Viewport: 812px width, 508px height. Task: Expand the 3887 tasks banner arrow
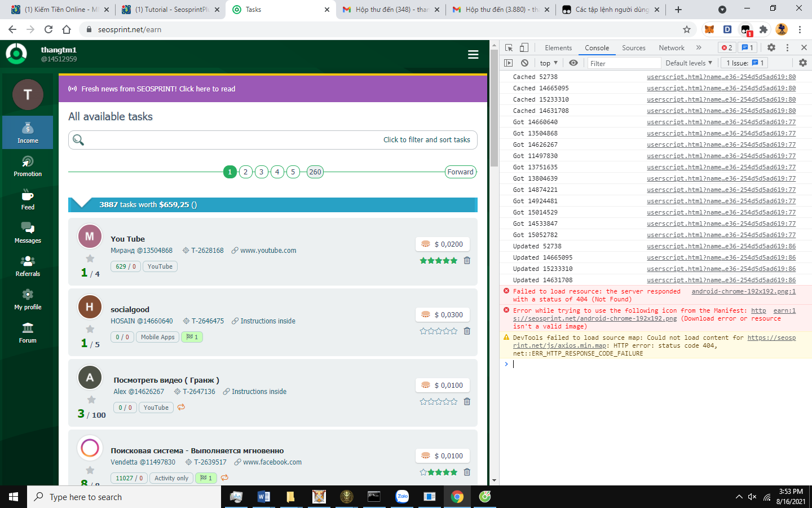tap(82, 203)
